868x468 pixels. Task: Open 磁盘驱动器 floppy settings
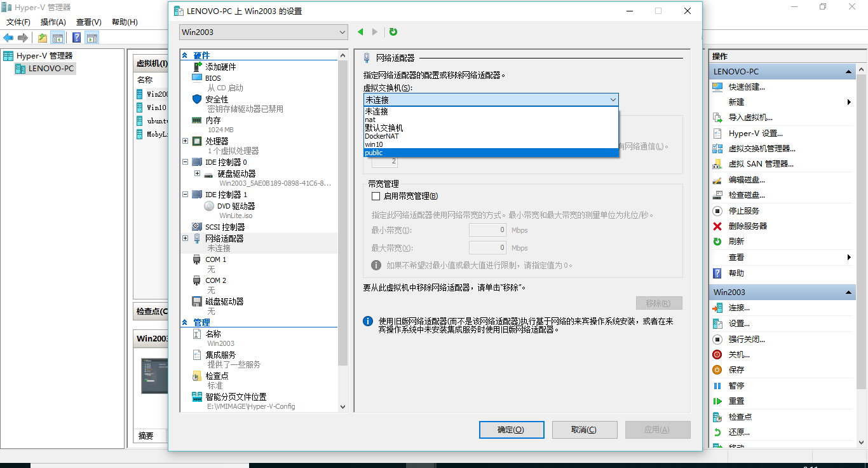pos(224,301)
